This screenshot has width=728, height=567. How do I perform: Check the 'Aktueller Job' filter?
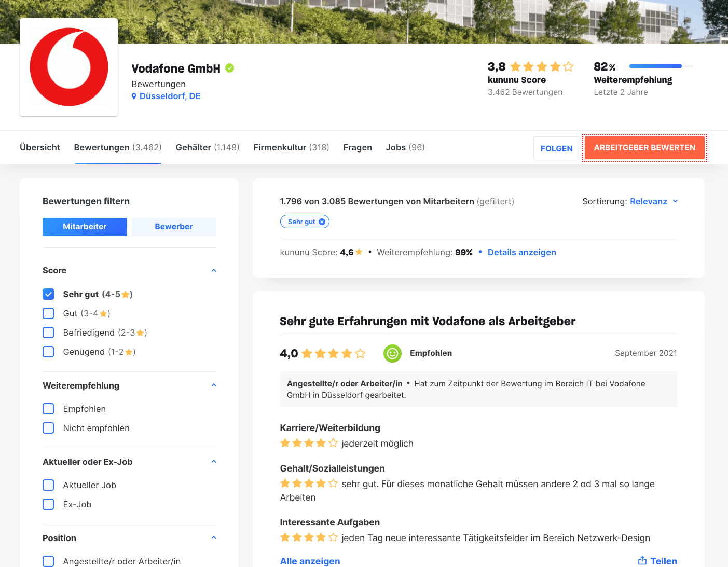(48, 485)
